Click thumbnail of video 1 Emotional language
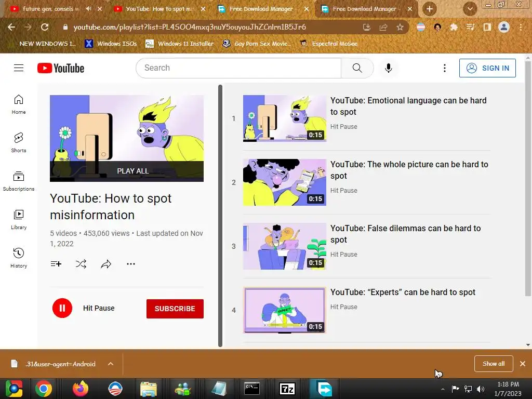This screenshot has width=532, height=399. [x=285, y=118]
